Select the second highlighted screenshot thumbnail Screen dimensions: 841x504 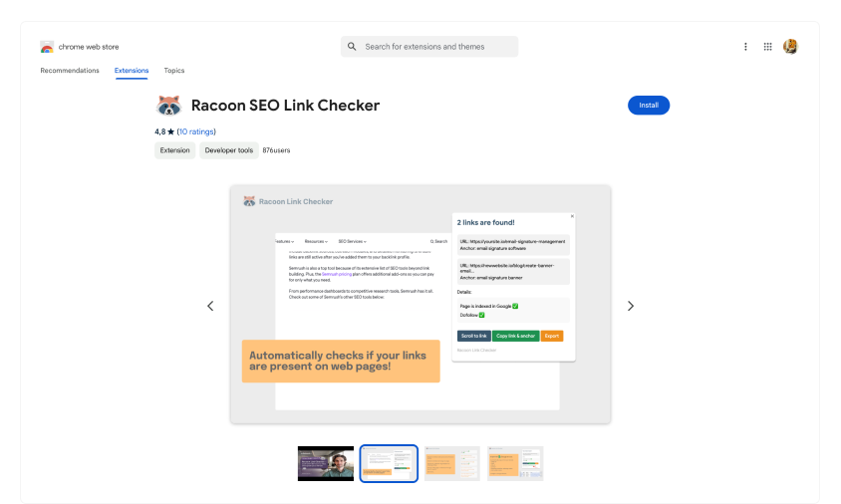click(x=389, y=463)
